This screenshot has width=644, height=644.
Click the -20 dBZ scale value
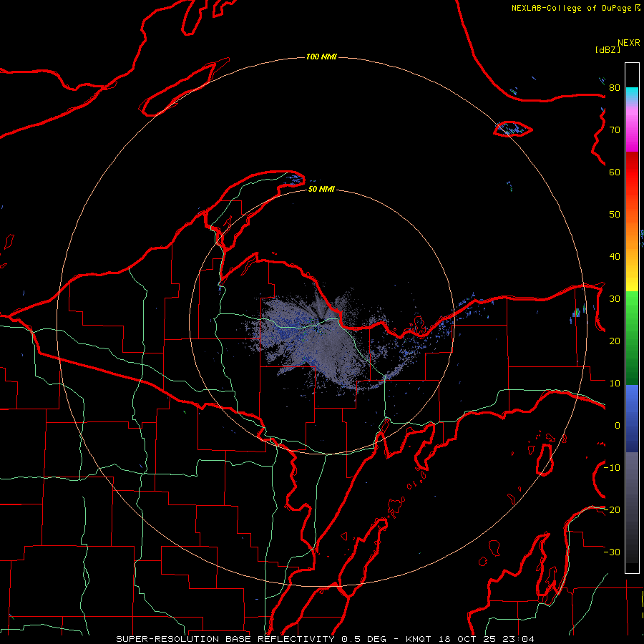pos(613,509)
